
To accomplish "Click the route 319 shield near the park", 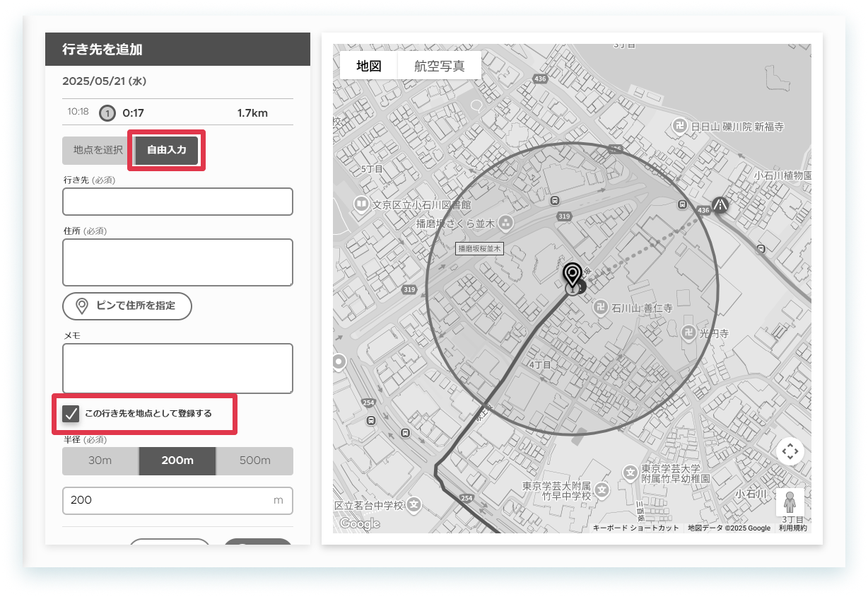I will pyautogui.click(x=563, y=216).
